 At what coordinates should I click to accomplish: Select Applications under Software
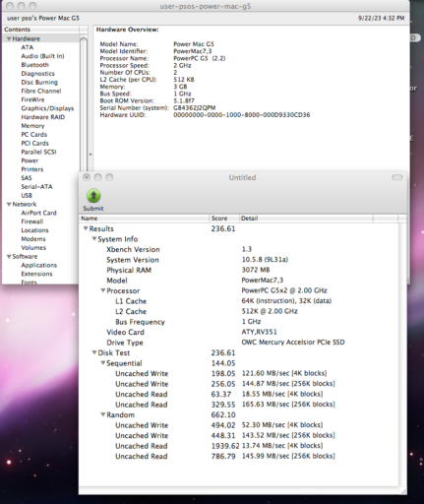[39, 265]
